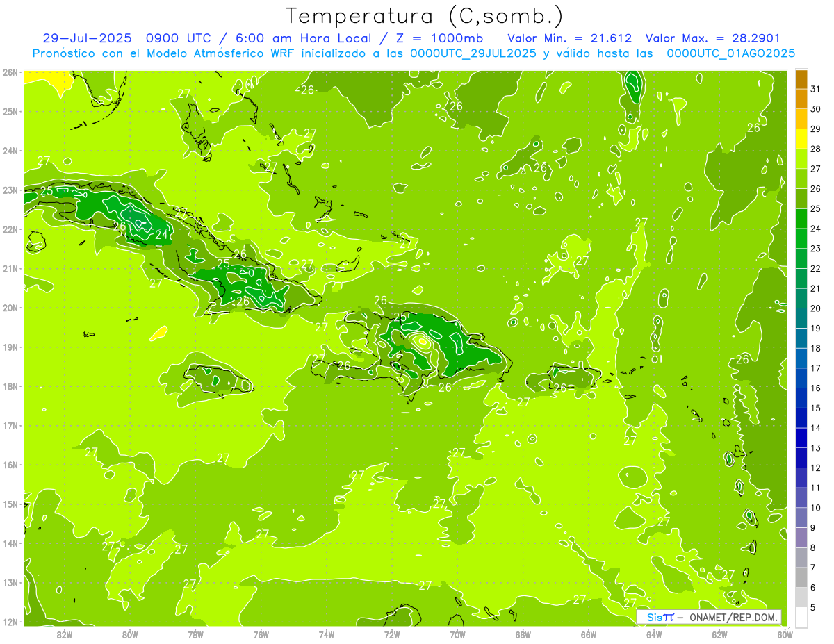Click the "14N" latitude axis label
The image size is (834, 644).
10,543
